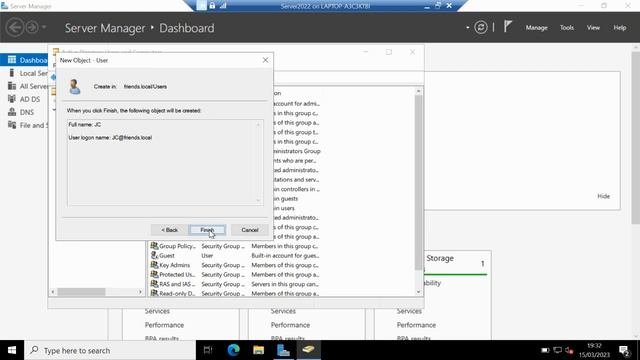The image size is (640, 360).
Task: Click the taskbar clock and date
Action: [x=594, y=350]
